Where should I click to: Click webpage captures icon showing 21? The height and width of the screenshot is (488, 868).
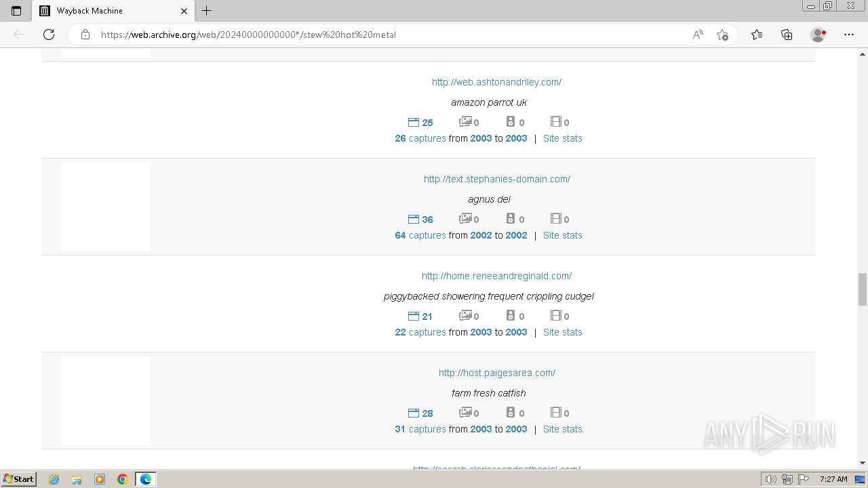[x=414, y=316]
